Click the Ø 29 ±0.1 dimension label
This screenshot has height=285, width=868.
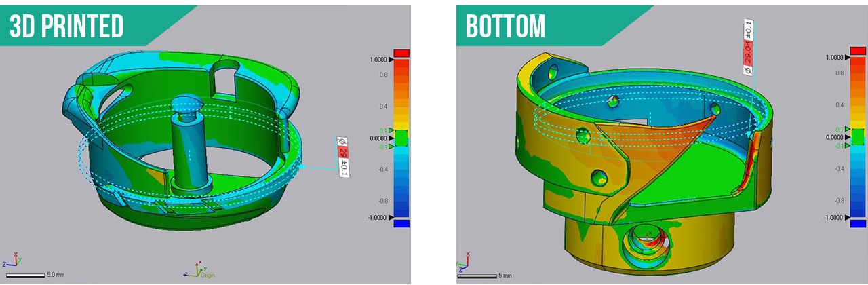(342, 157)
